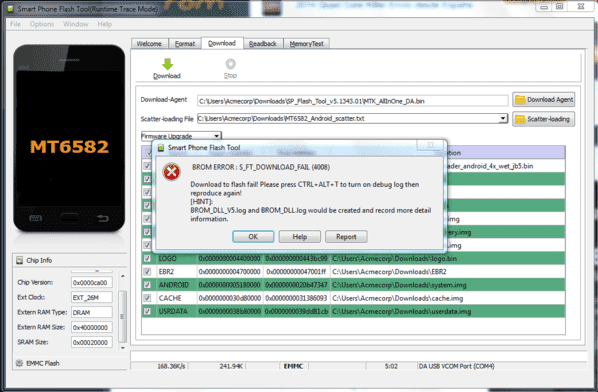Click the Report button in the dialog

pyautogui.click(x=346, y=237)
